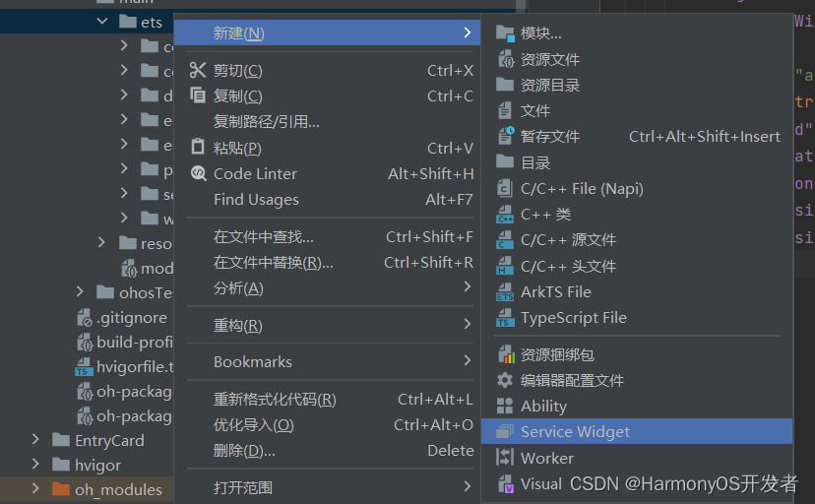815x504 pixels.
Task: Click the scissors icon beside 剪切(C)
Action: [x=198, y=70]
